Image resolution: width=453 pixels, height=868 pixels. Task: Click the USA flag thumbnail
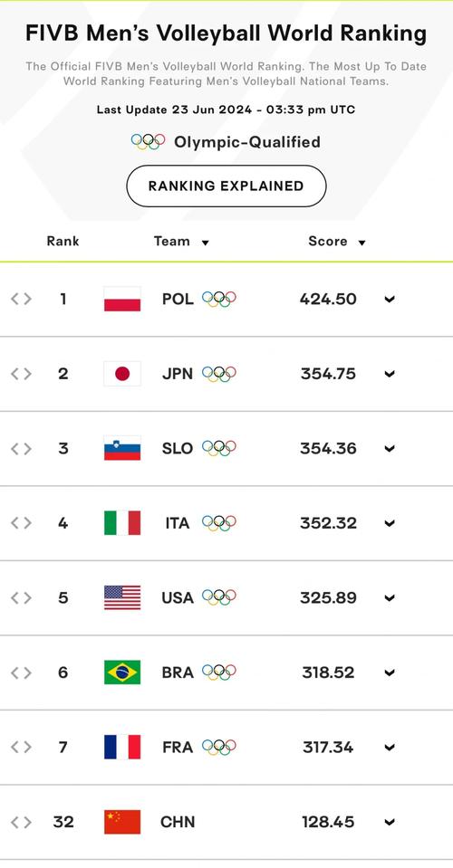pyautogui.click(x=122, y=598)
